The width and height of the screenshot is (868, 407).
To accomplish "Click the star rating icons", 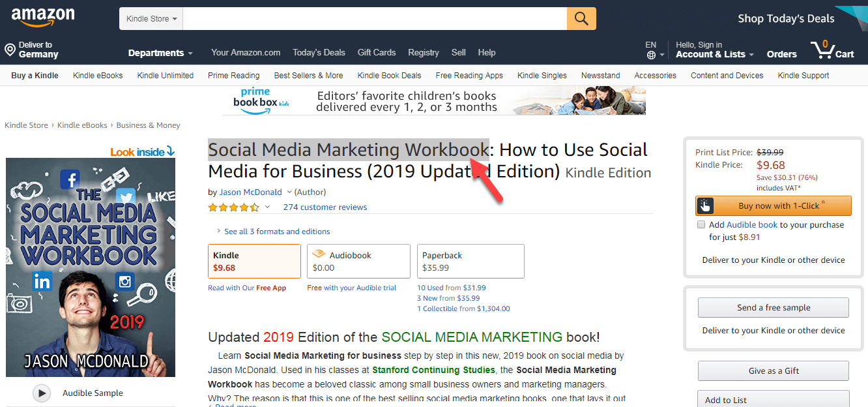I will point(233,207).
